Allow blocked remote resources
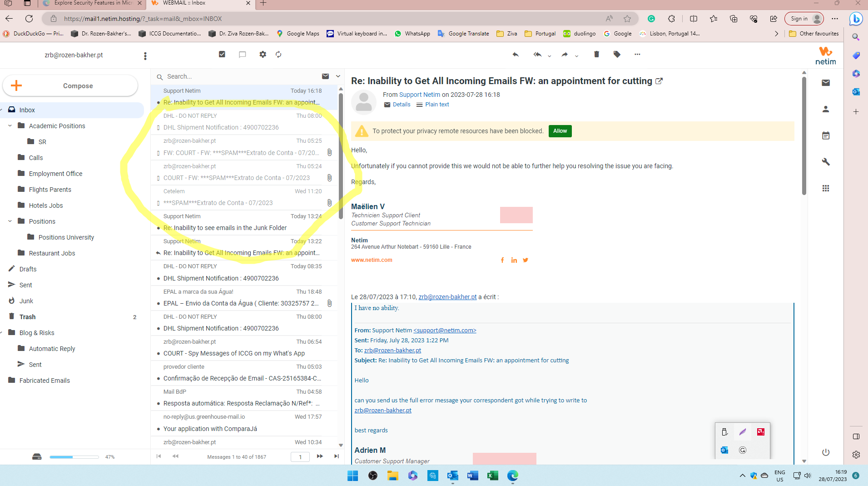The image size is (868, 486). tap(560, 131)
